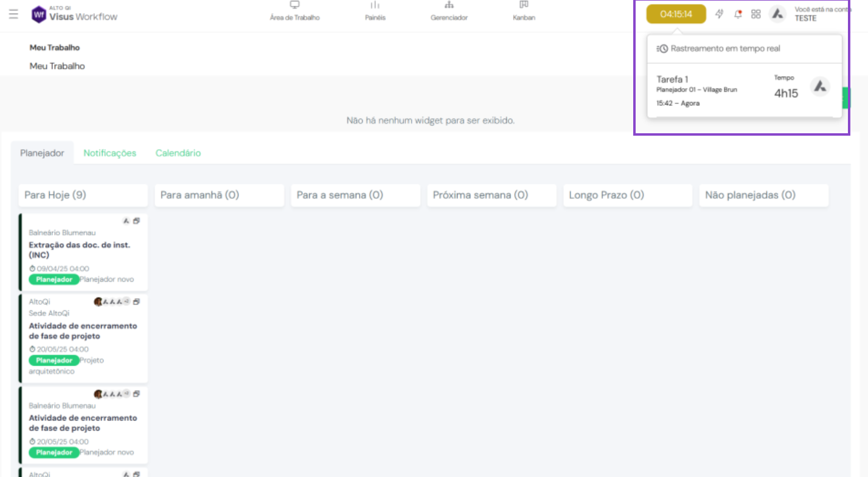Screen dimensions: 868x477
Task: Switch to the Notificações tab
Action: point(109,153)
